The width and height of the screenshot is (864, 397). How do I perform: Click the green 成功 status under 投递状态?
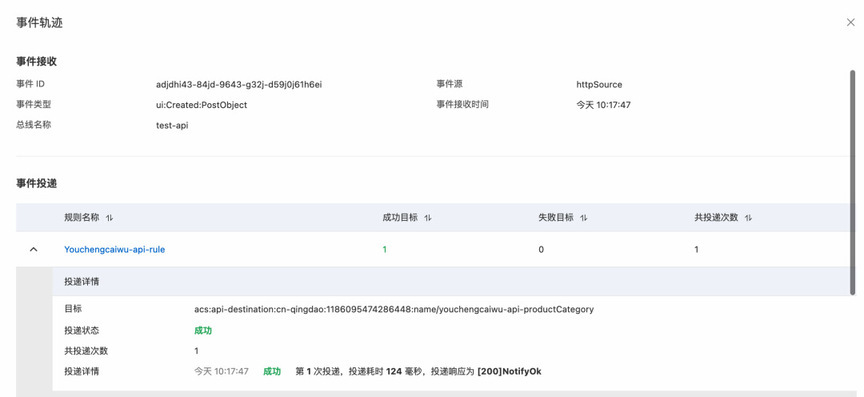point(203,330)
